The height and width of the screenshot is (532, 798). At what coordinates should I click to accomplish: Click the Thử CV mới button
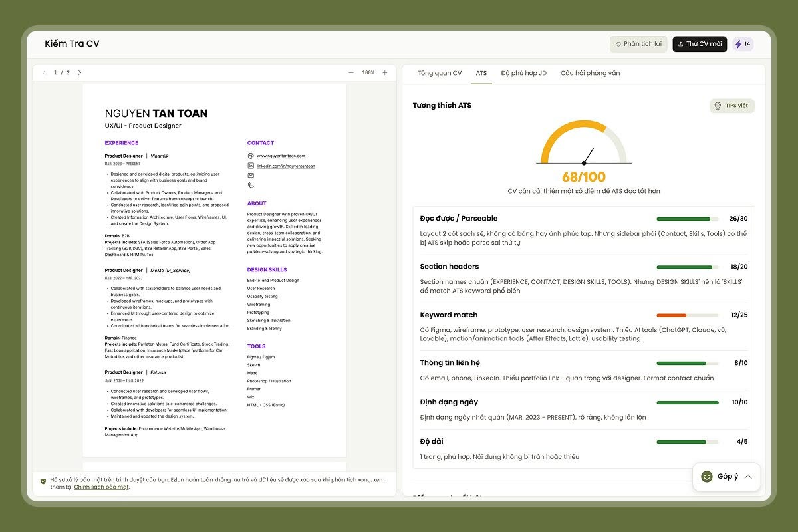click(700, 44)
